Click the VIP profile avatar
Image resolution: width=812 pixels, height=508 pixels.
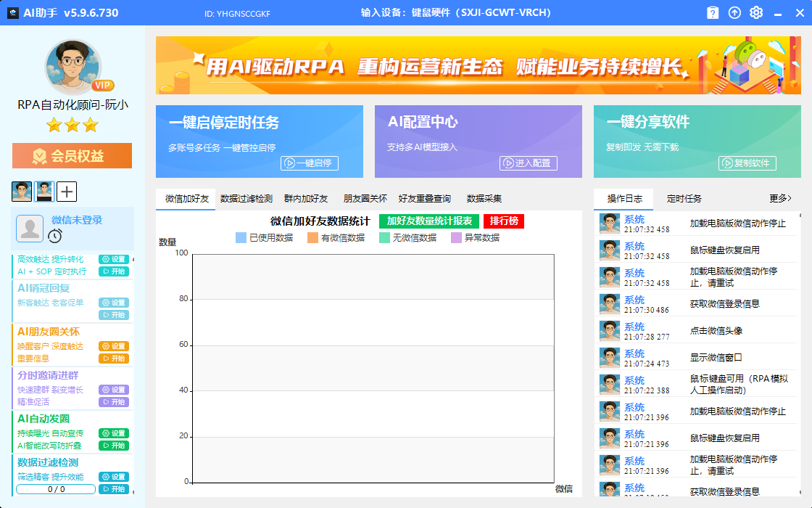pyautogui.click(x=72, y=67)
